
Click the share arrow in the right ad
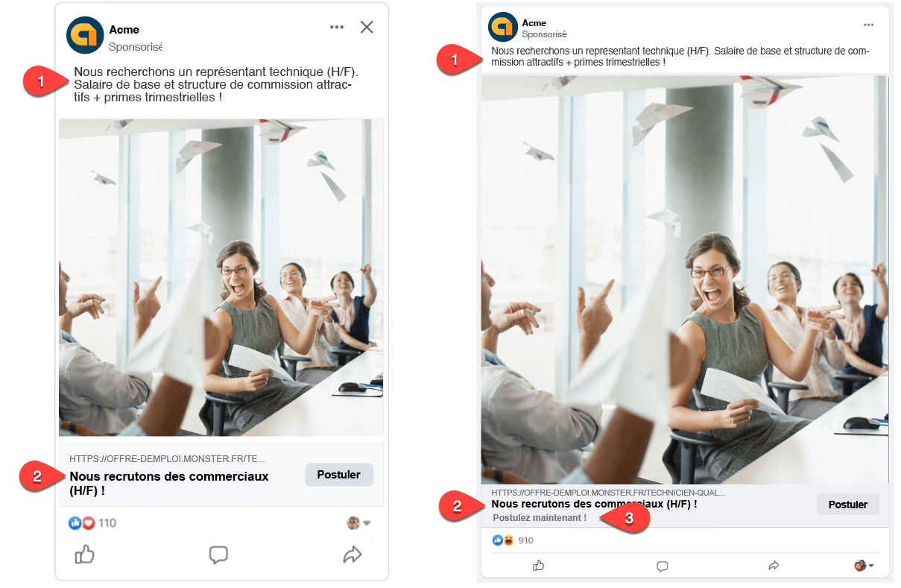click(x=774, y=566)
